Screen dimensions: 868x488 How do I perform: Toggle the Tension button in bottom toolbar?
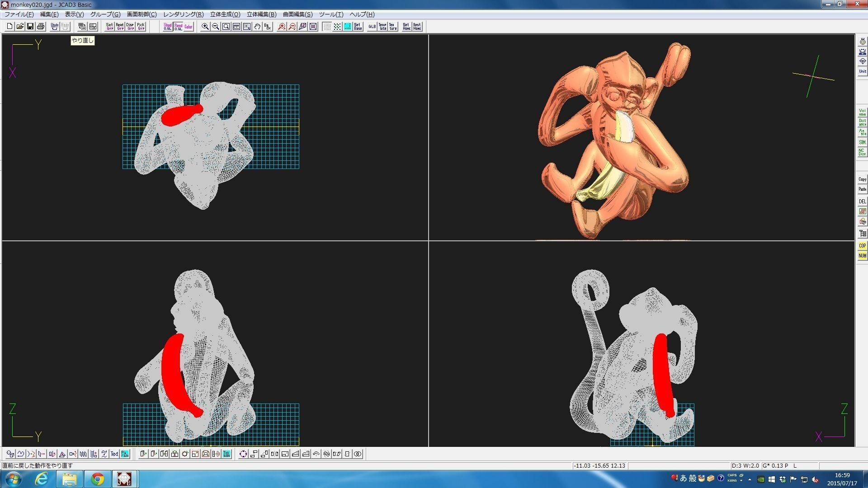(226, 454)
